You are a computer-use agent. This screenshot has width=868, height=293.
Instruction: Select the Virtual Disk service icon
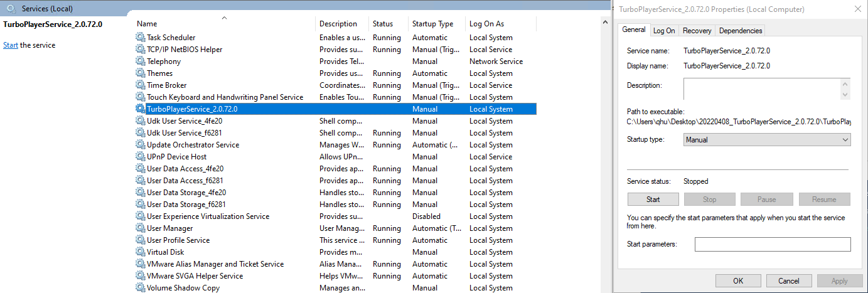click(x=140, y=252)
